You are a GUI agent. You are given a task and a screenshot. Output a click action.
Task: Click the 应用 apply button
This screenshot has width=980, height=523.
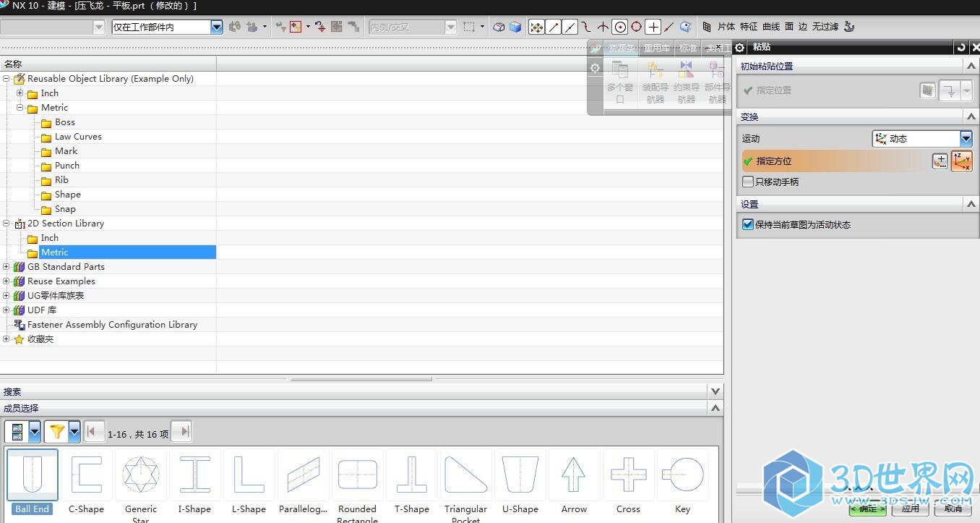(x=911, y=509)
